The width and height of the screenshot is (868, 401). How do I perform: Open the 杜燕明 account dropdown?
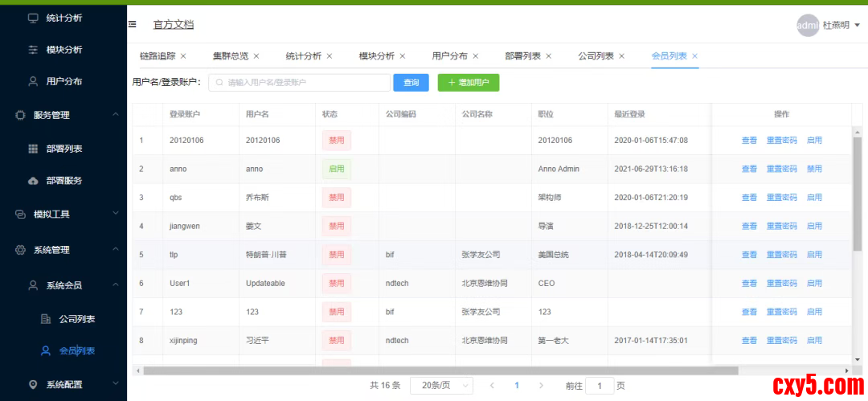coord(841,25)
